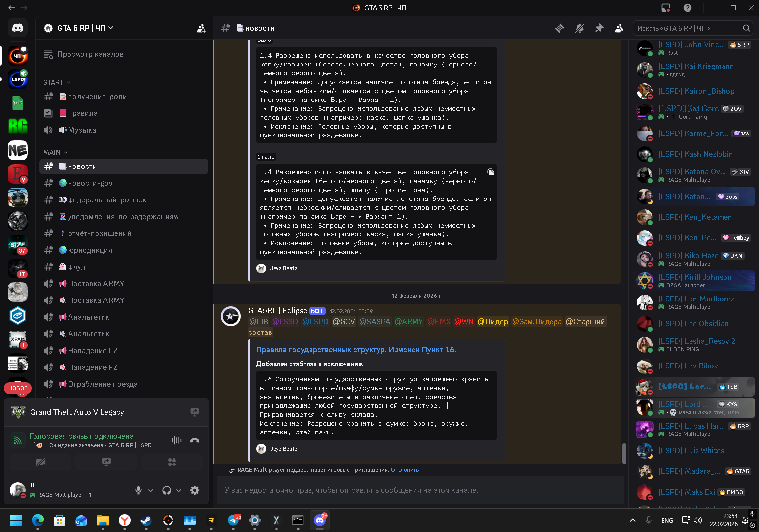Click the disabled message input box

[x=420, y=490]
